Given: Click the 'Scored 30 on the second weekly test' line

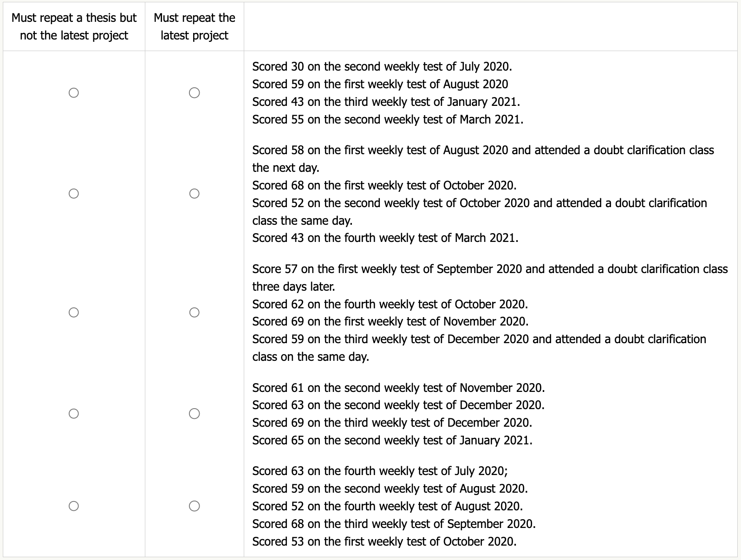Looking at the screenshot, I should (x=382, y=66).
